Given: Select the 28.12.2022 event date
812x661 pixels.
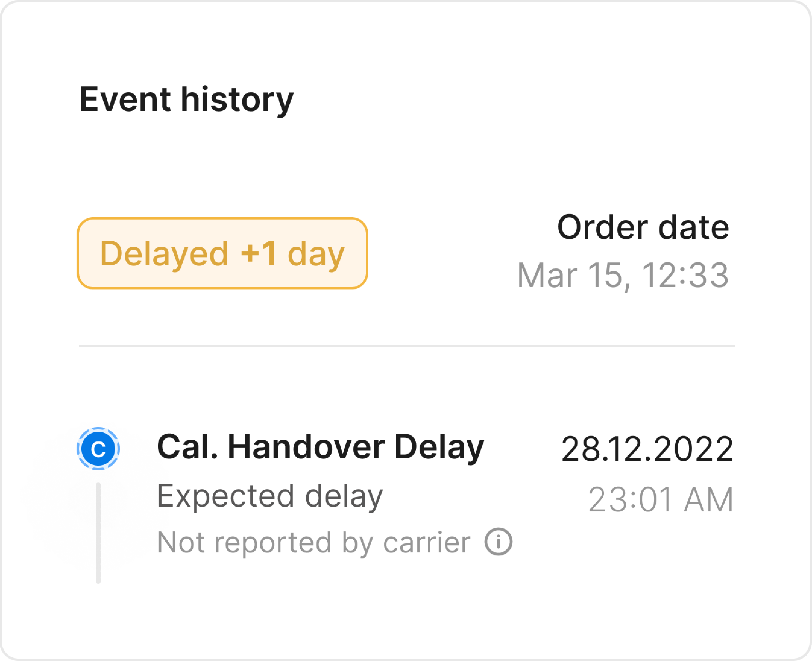Looking at the screenshot, I should (647, 449).
